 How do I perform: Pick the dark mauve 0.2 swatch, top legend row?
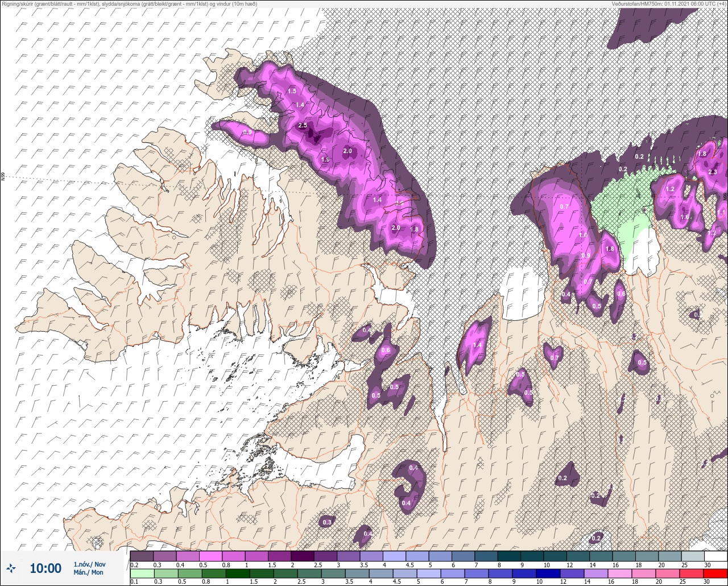142,556
